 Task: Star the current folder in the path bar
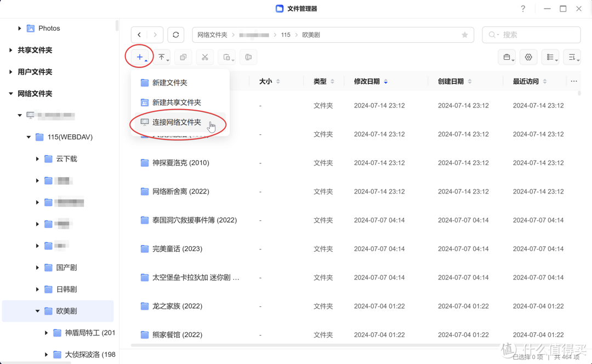pos(465,35)
